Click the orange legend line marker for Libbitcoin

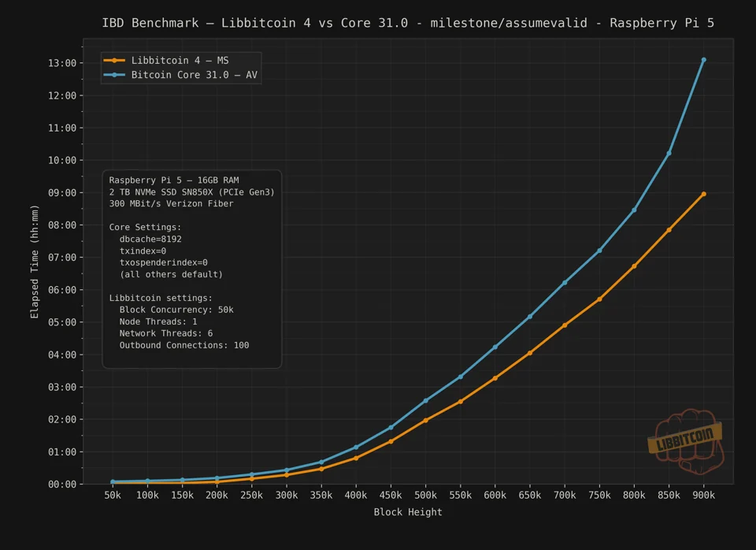pyautogui.click(x=115, y=61)
